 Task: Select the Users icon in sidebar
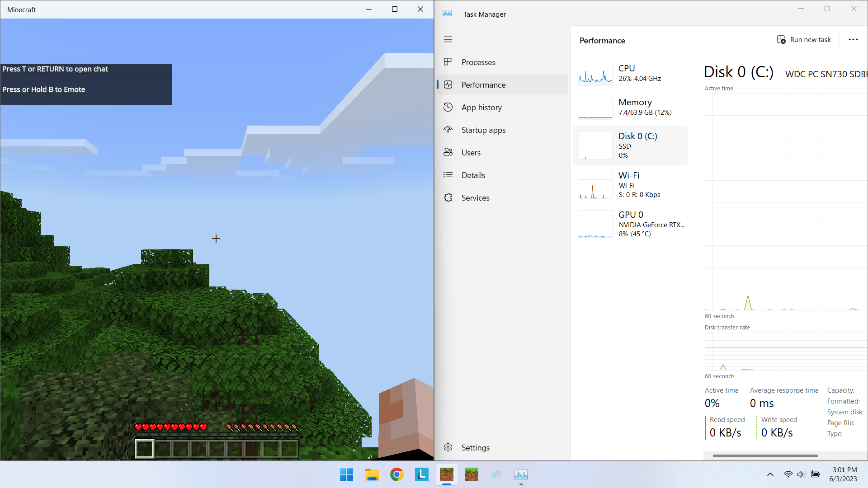(x=448, y=152)
